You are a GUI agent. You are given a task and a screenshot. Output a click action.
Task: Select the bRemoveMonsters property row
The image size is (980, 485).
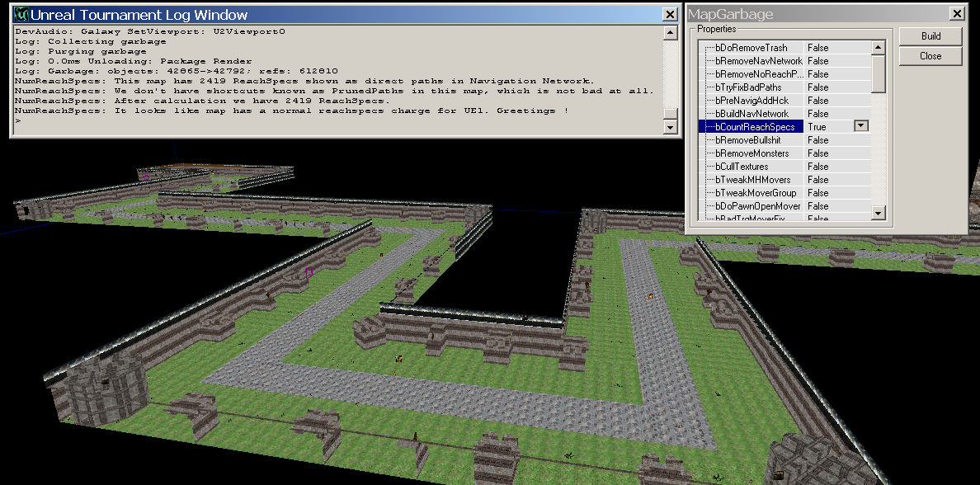[785, 153]
